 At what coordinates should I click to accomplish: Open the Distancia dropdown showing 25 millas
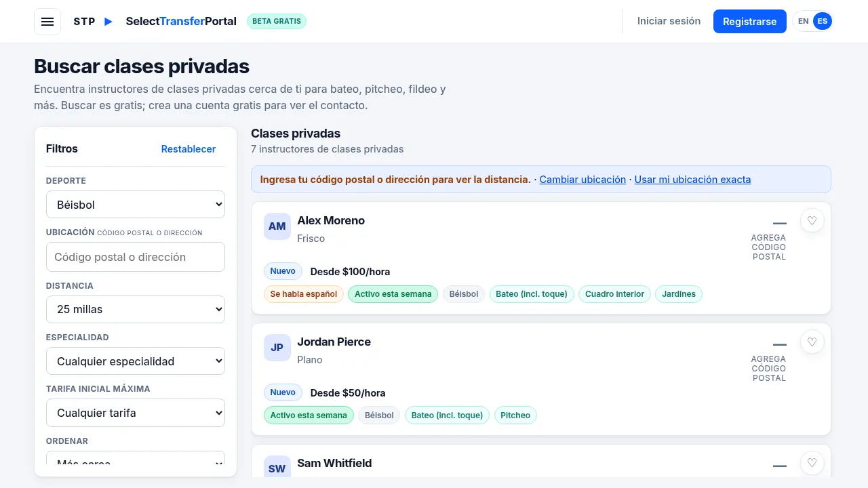136,309
